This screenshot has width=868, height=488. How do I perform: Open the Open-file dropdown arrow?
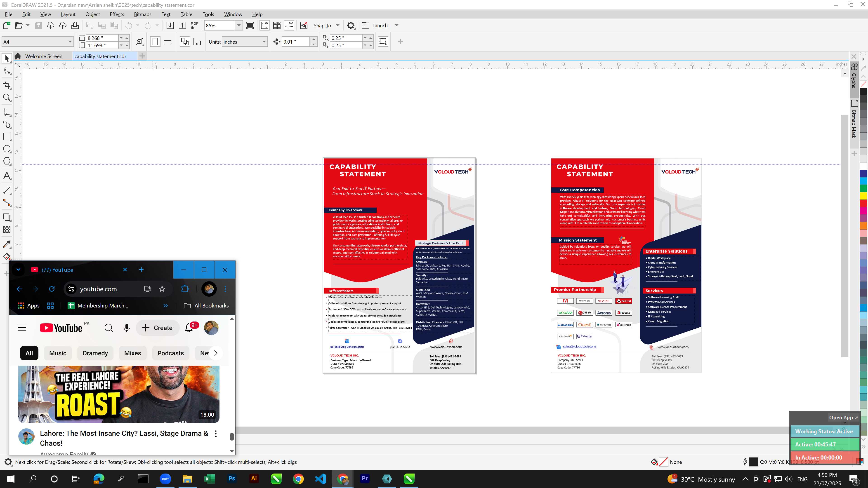click(x=28, y=25)
